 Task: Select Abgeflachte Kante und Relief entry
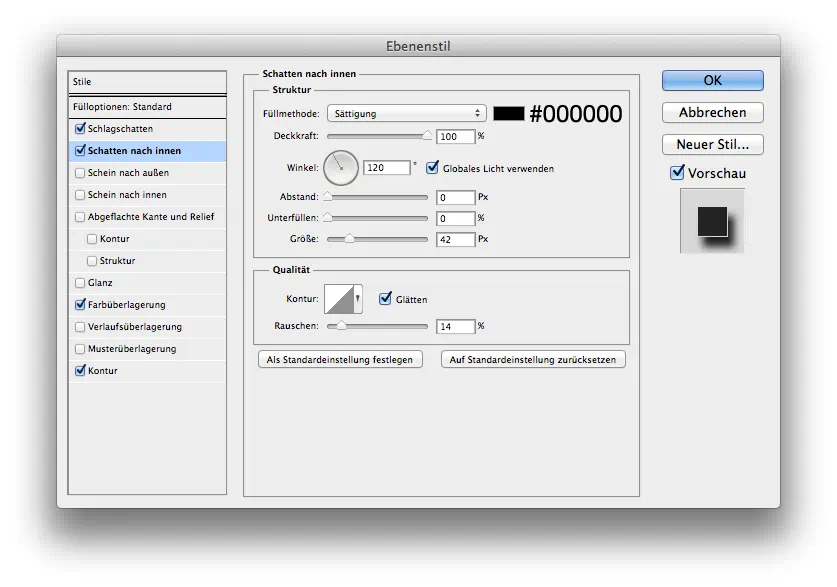coord(150,217)
